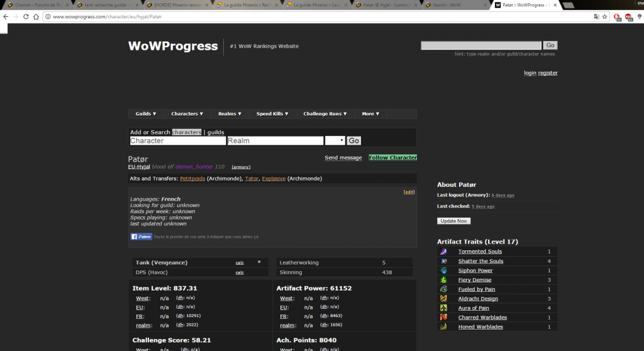Click the Artifact Power 'realm' ranking link
Screen dimensions: 644x351
coord(287,325)
